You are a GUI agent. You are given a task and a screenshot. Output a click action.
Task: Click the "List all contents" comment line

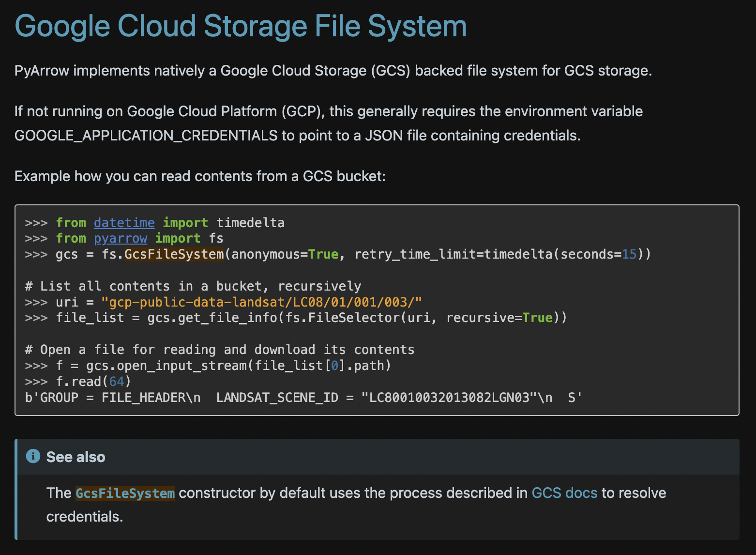click(193, 286)
